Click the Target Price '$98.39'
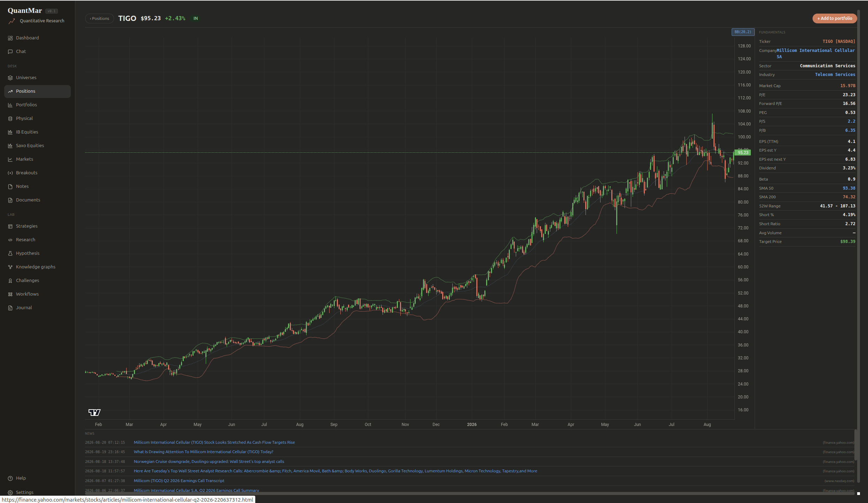 point(847,242)
